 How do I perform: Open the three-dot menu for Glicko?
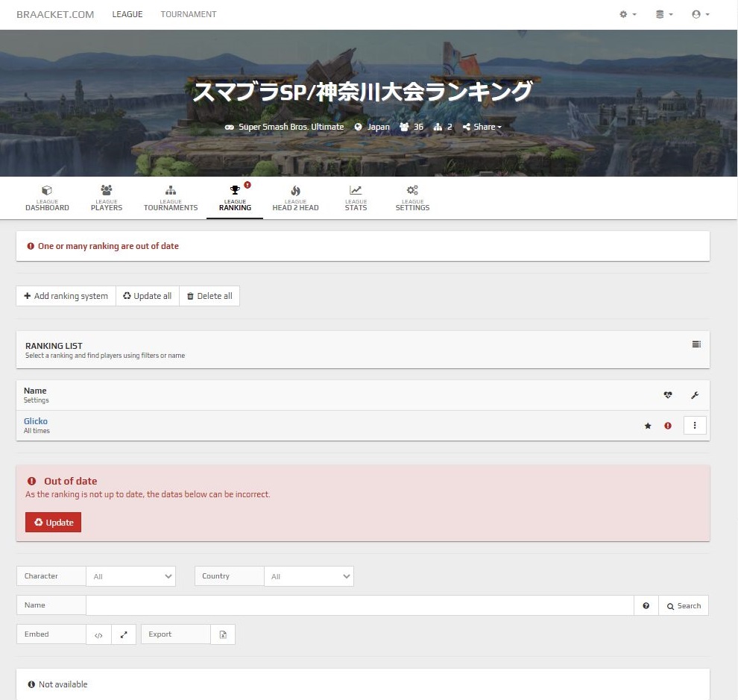(695, 426)
